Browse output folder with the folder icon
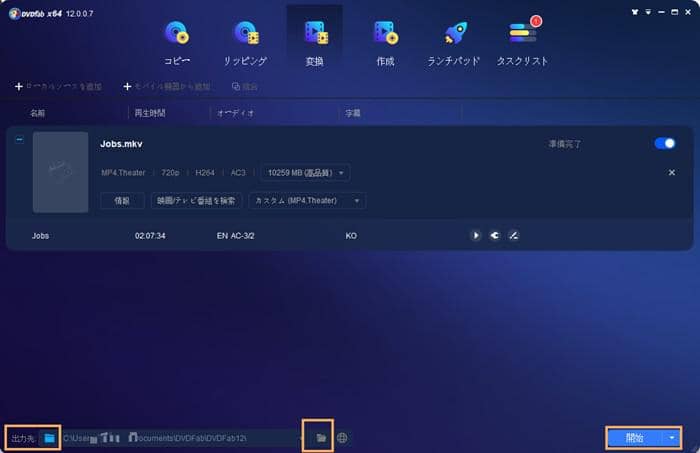This screenshot has width=700, height=453. 321,438
